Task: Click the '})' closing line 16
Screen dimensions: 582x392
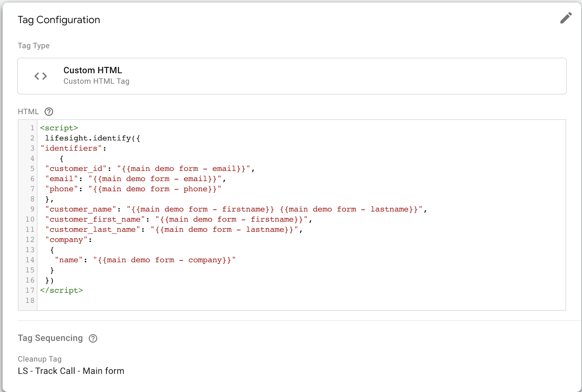Action: [x=49, y=280]
